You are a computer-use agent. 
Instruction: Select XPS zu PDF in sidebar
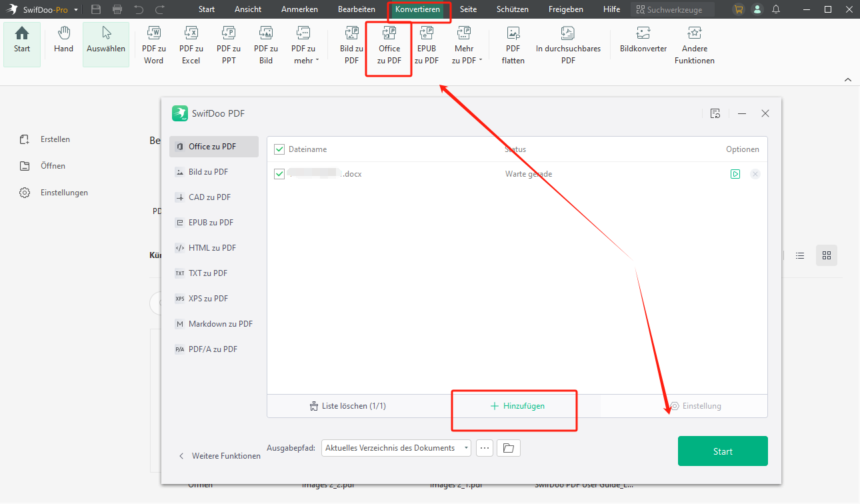214,299
